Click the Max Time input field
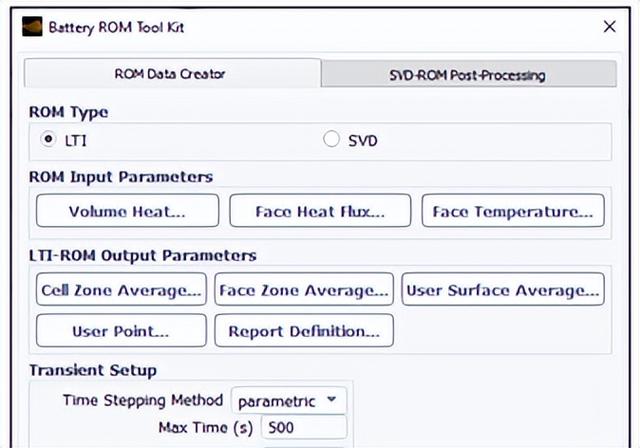 tap(303, 429)
